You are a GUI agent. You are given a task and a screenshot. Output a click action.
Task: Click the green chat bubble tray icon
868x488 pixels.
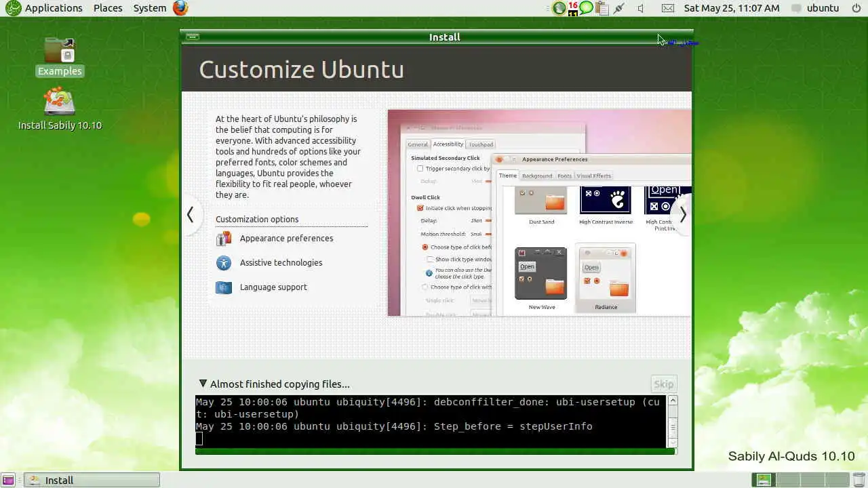click(x=586, y=8)
